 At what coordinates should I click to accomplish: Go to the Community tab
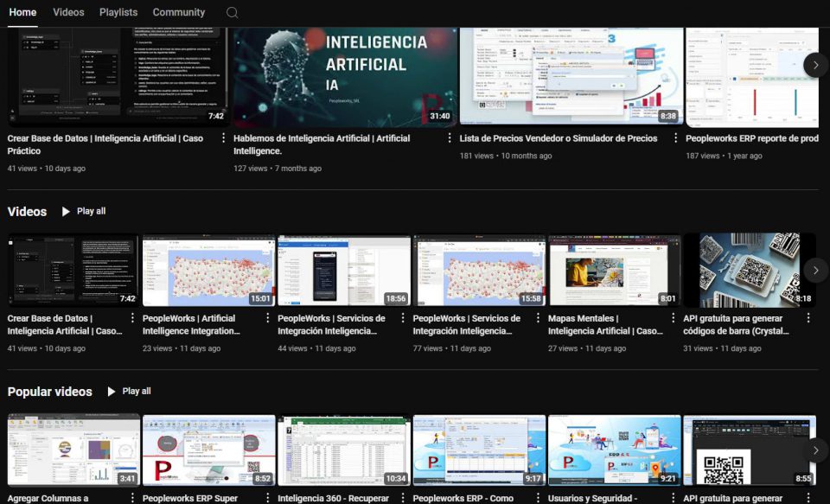pos(179,12)
